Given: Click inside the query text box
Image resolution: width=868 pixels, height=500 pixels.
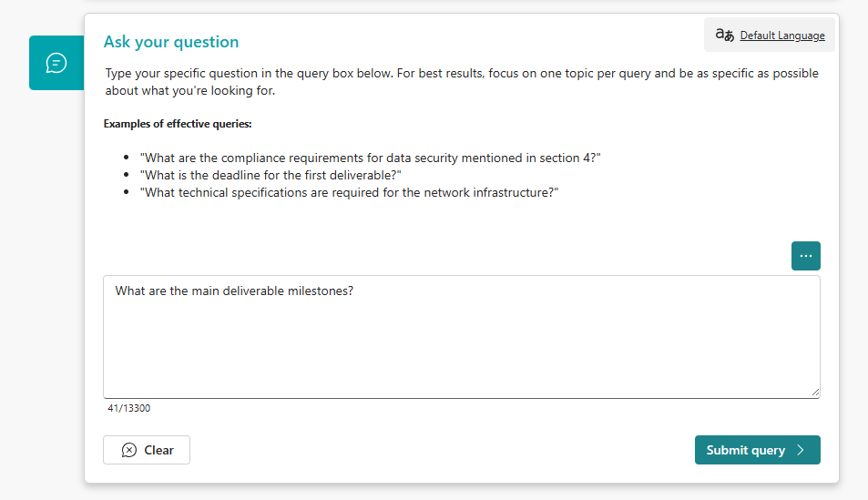Looking at the screenshot, I should (x=461, y=337).
